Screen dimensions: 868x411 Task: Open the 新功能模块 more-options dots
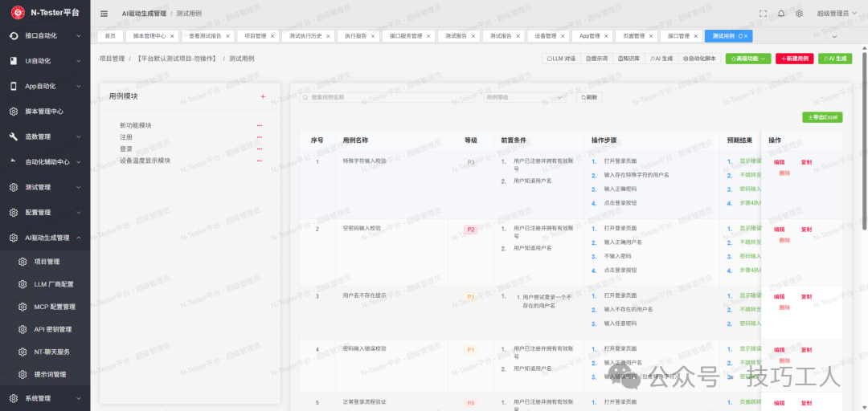(x=259, y=125)
